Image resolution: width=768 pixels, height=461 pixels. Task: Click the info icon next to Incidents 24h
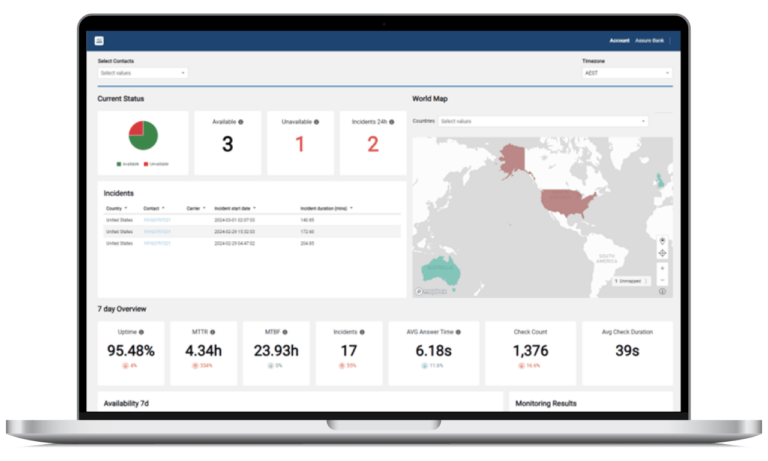[391, 122]
